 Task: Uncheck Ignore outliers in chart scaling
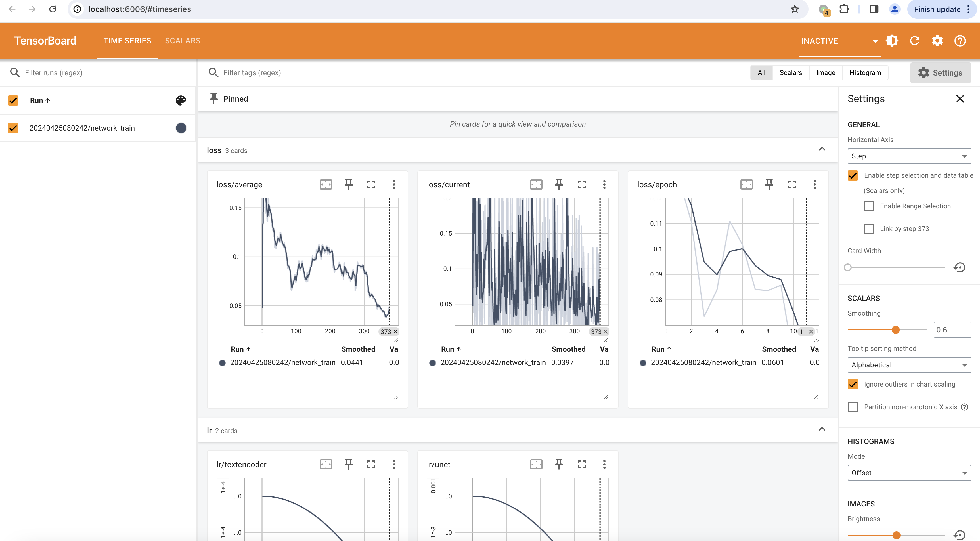[x=853, y=384]
